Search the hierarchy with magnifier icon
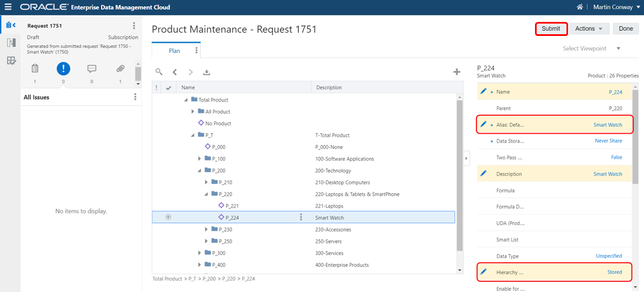The width and height of the screenshot is (644, 292). click(x=158, y=72)
